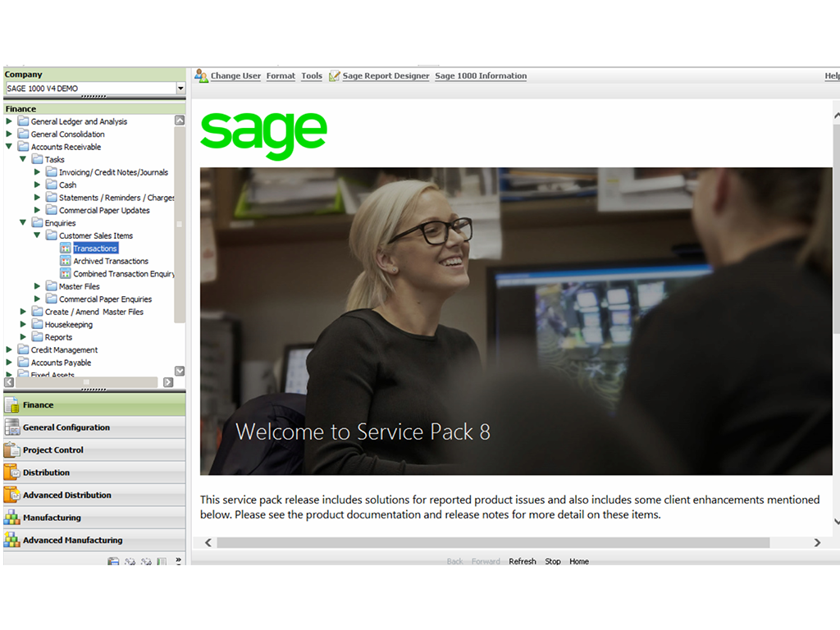Open Sage 1000 Information menu

click(x=481, y=76)
